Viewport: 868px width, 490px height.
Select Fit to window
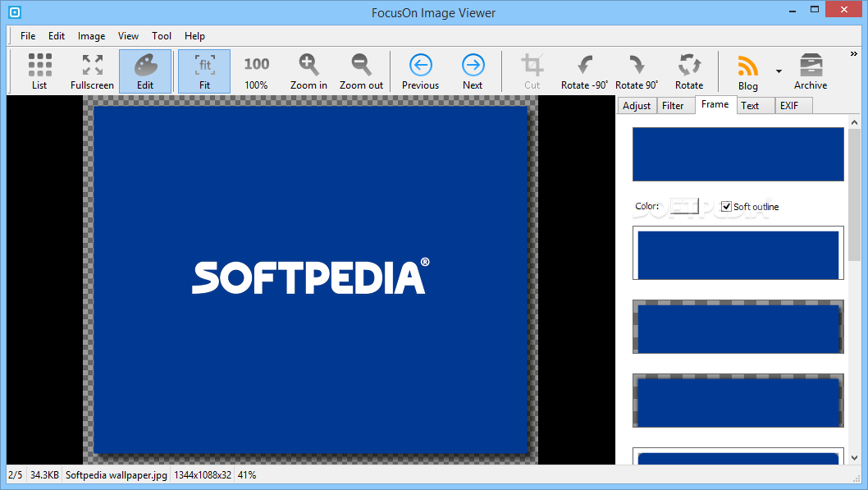(204, 71)
